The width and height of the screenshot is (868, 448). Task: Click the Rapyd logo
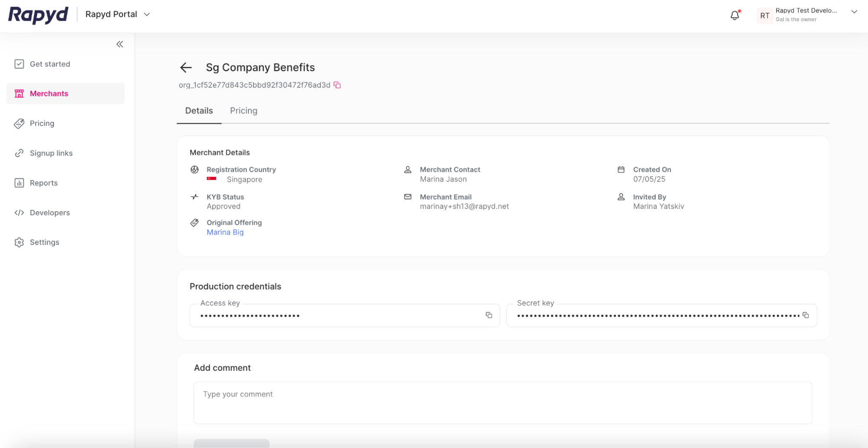tap(38, 15)
